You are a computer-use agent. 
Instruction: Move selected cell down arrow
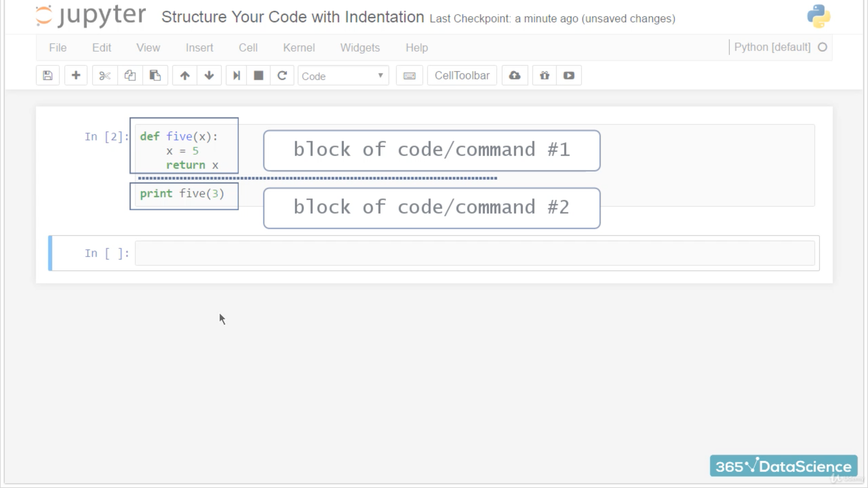209,75
